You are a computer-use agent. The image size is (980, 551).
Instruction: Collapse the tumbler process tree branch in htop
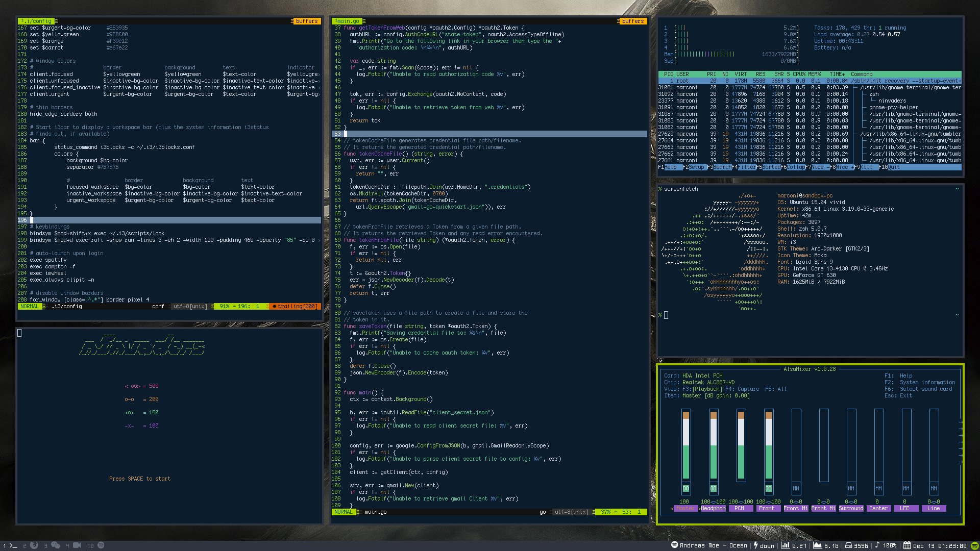pyautogui.click(x=856, y=134)
